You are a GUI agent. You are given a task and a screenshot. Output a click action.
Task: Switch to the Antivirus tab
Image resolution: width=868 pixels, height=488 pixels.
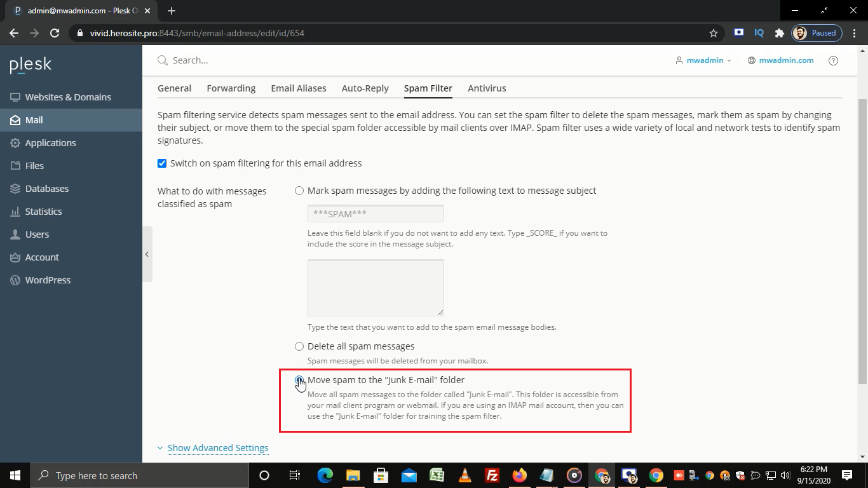487,88
